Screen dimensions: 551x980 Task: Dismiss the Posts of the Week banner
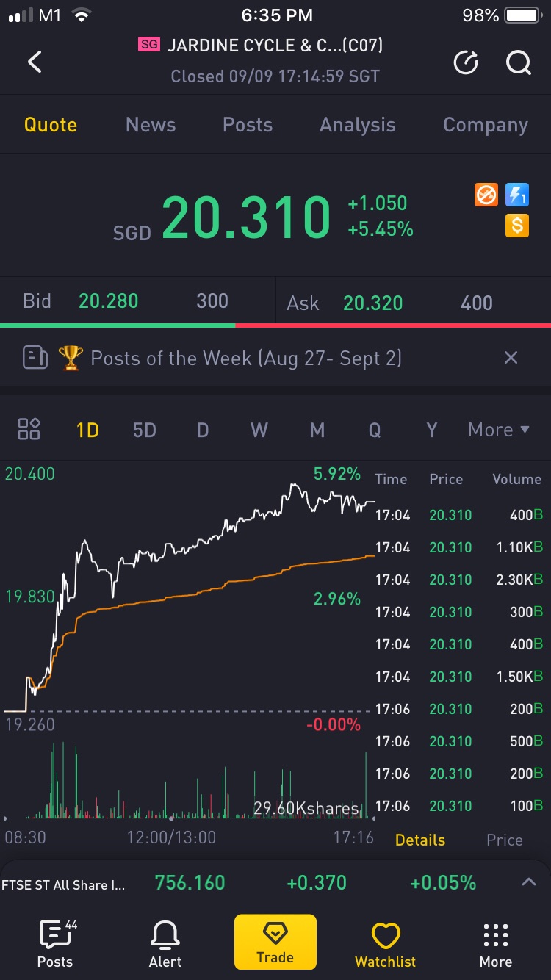click(x=511, y=358)
